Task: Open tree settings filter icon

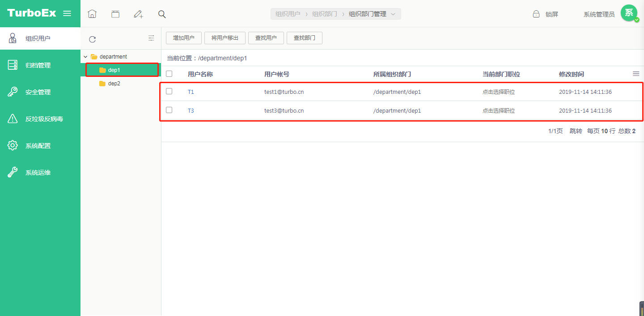Action: (x=151, y=38)
